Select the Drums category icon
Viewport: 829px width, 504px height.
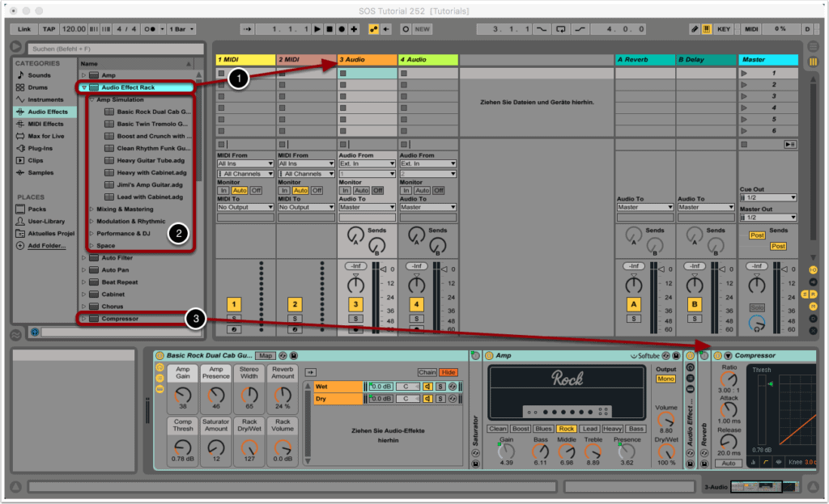click(20, 87)
